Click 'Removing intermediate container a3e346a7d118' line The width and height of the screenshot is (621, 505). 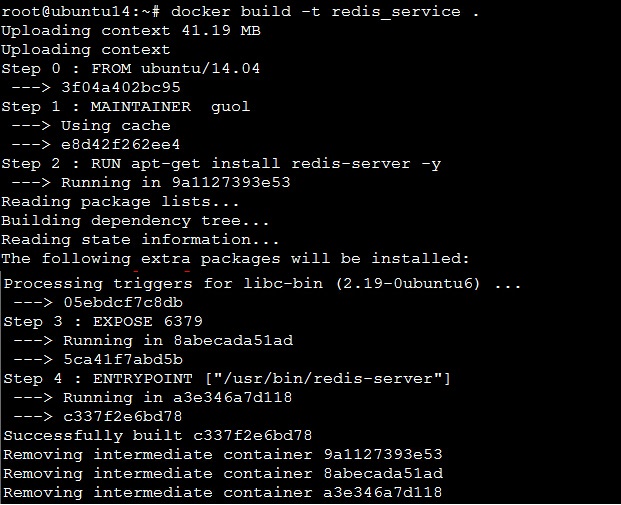click(223, 493)
